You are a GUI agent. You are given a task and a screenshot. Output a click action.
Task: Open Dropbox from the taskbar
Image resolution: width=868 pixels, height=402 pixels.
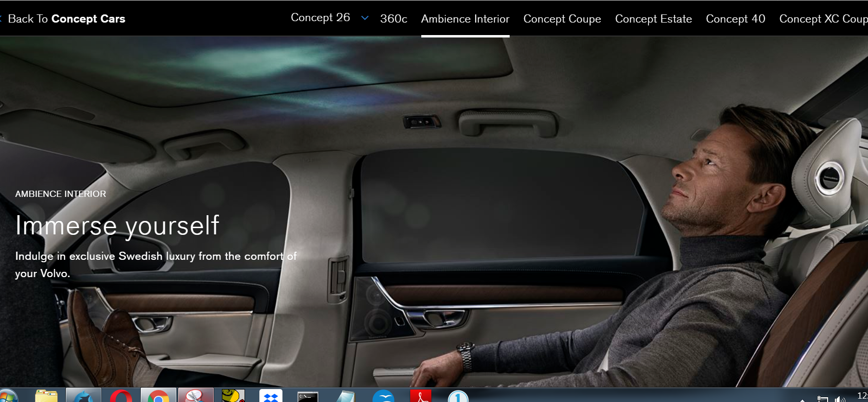271,396
